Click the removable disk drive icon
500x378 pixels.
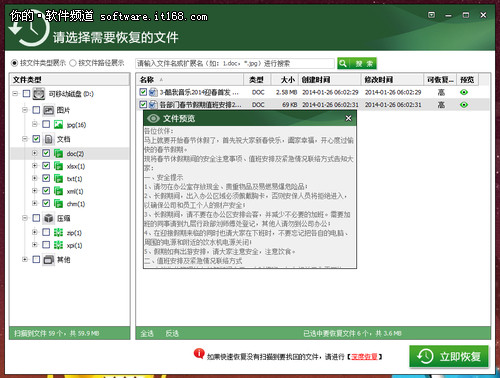tap(38, 94)
